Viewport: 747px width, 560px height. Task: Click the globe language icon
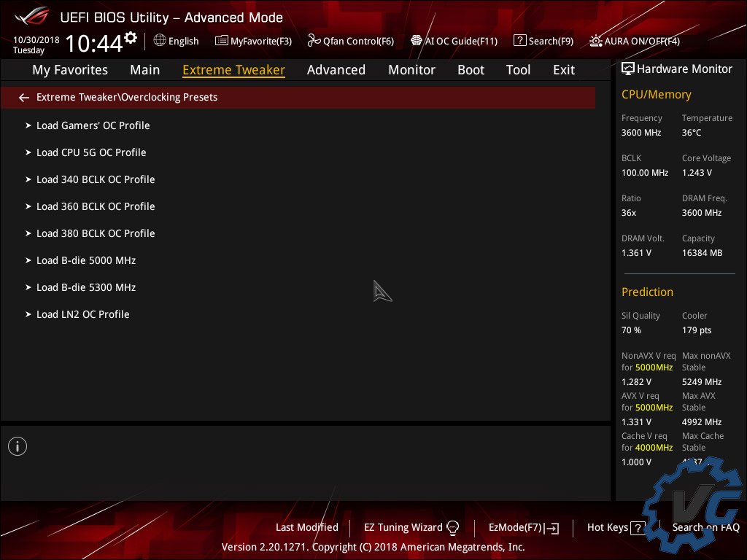coord(160,40)
